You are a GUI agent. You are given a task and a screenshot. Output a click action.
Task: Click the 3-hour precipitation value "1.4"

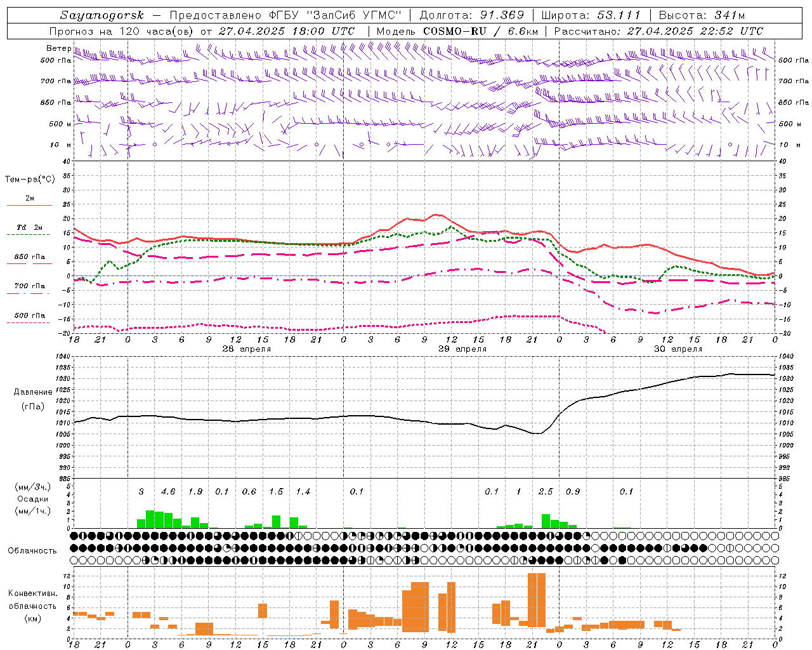(x=303, y=491)
